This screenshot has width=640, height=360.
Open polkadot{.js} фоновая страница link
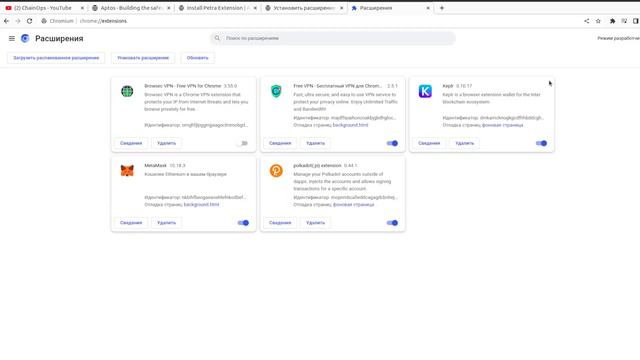353,204
